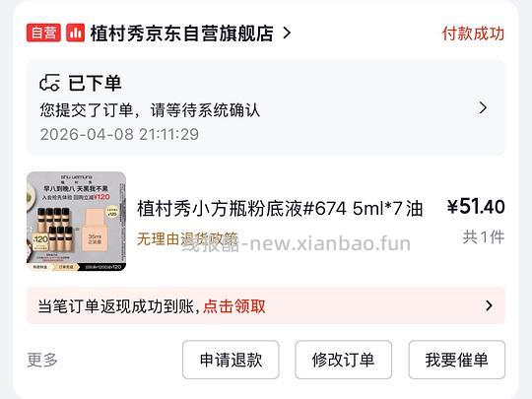Tap the red bar-chart store icon

coord(75,33)
